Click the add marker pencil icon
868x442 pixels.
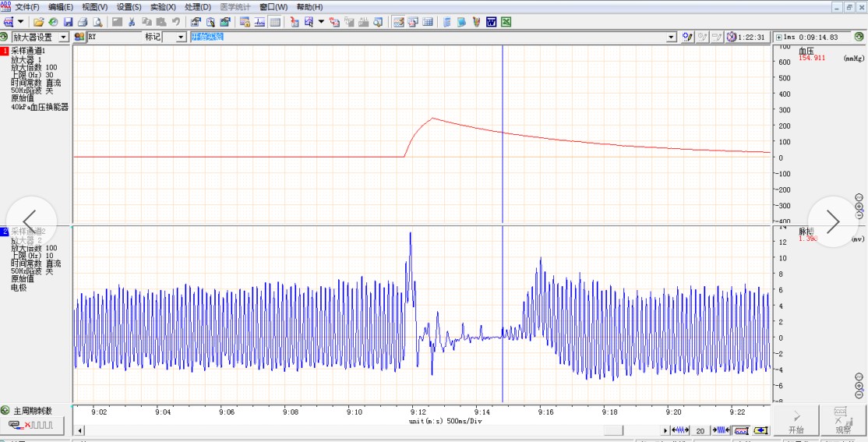(687, 37)
